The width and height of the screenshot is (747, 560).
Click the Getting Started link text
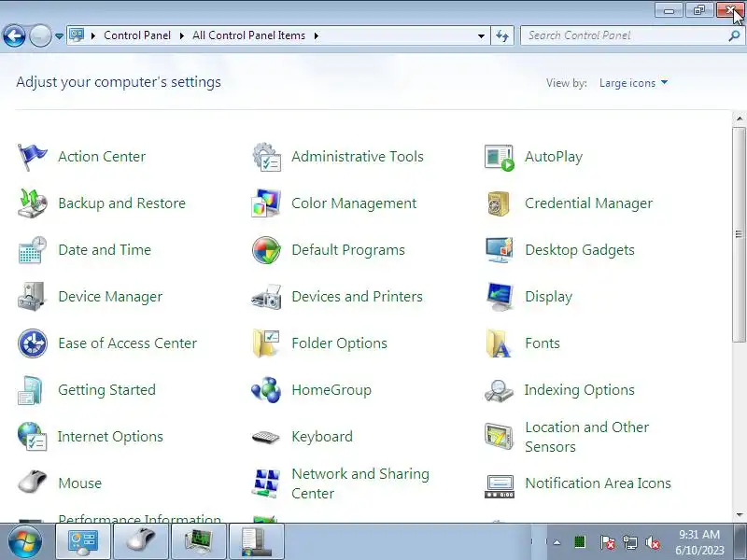point(106,390)
